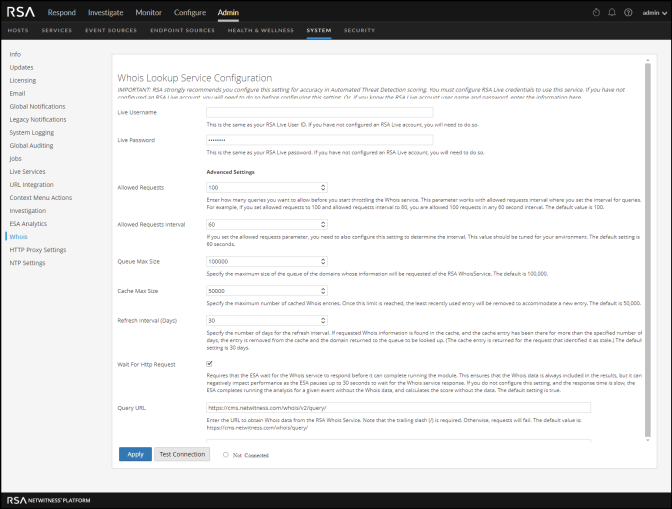Open the Respond menu
This screenshot has height=509, width=672.
point(62,12)
